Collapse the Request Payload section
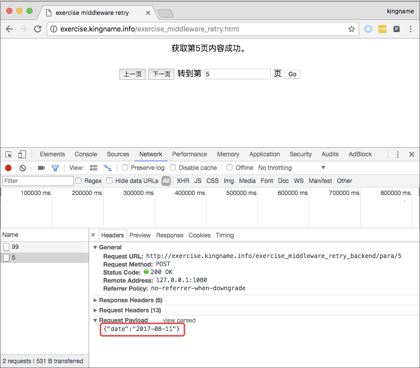420x368 pixels. click(95, 320)
